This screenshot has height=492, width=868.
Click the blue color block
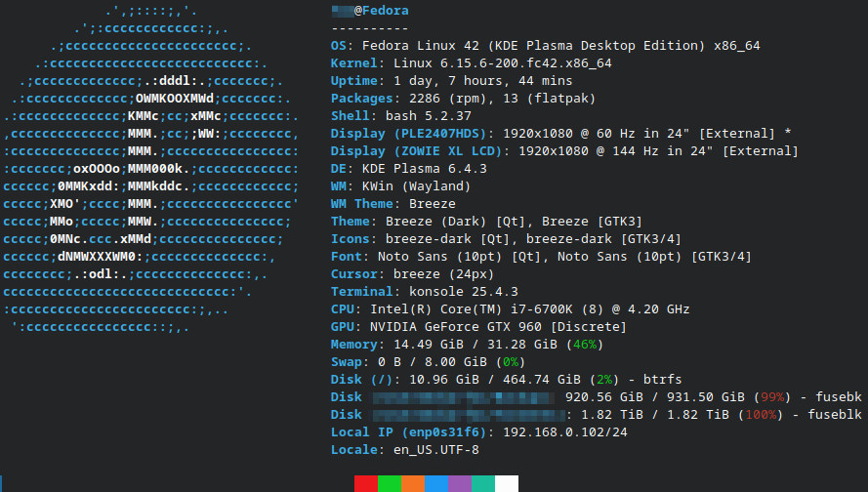(436, 483)
